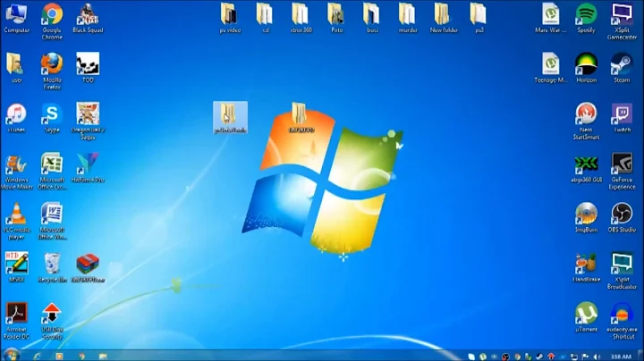Viewport: 644px width, 361px height.
Task: Open Windows Explorer from the taskbar
Action: point(103,356)
